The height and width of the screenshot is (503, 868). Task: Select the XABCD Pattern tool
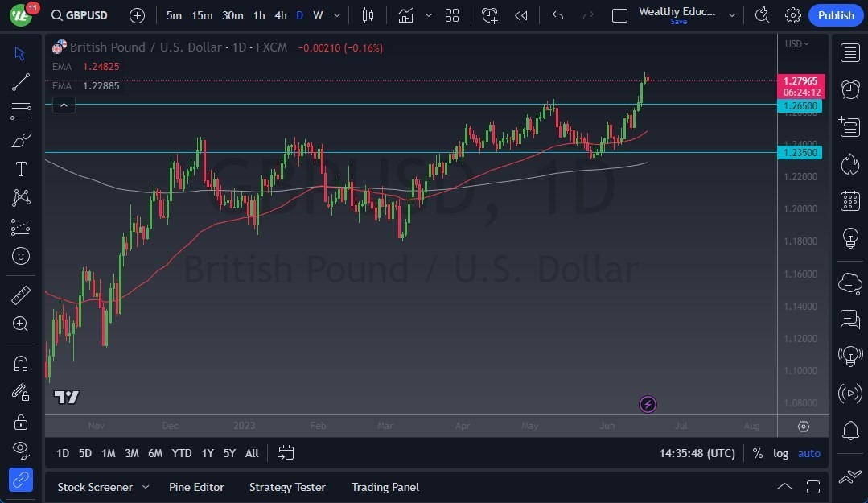[21, 198]
